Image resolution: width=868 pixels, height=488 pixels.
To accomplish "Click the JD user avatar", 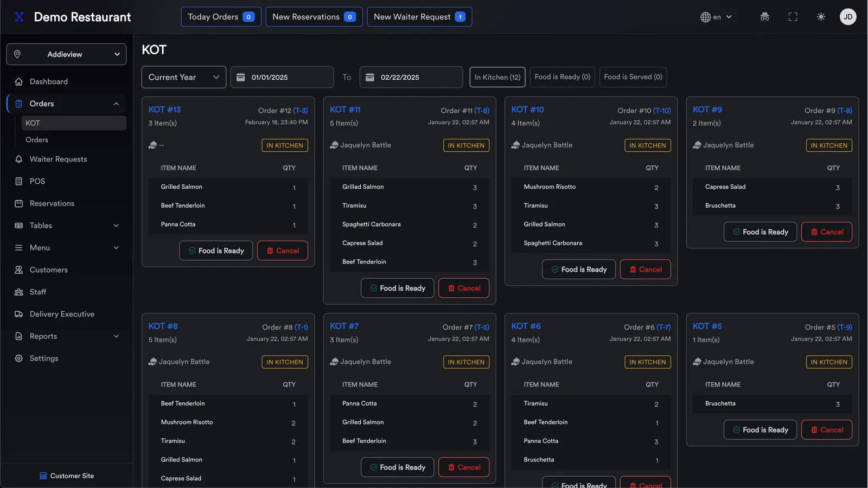I will pos(848,17).
